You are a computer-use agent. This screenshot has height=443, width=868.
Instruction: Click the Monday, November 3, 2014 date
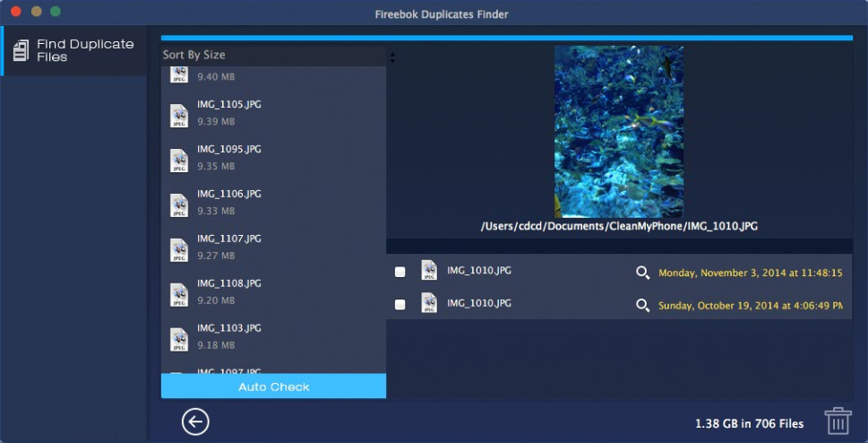coord(750,273)
